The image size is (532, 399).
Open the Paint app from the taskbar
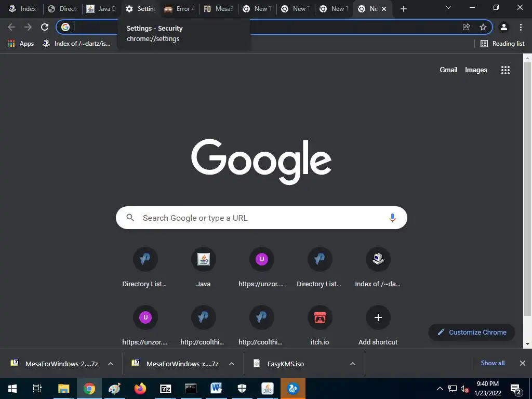(x=115, y=389)
